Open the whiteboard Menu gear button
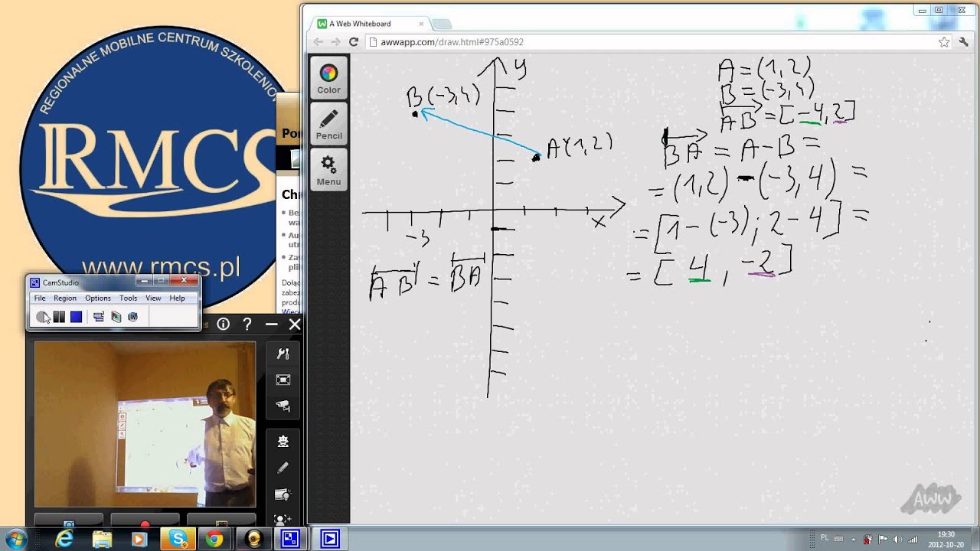Screen dimensions: 980x551 (x=328, y=170)
